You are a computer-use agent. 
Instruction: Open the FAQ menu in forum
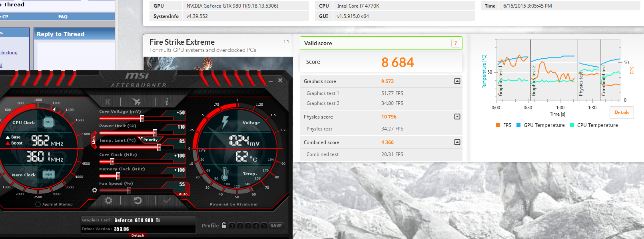[63, 17]
